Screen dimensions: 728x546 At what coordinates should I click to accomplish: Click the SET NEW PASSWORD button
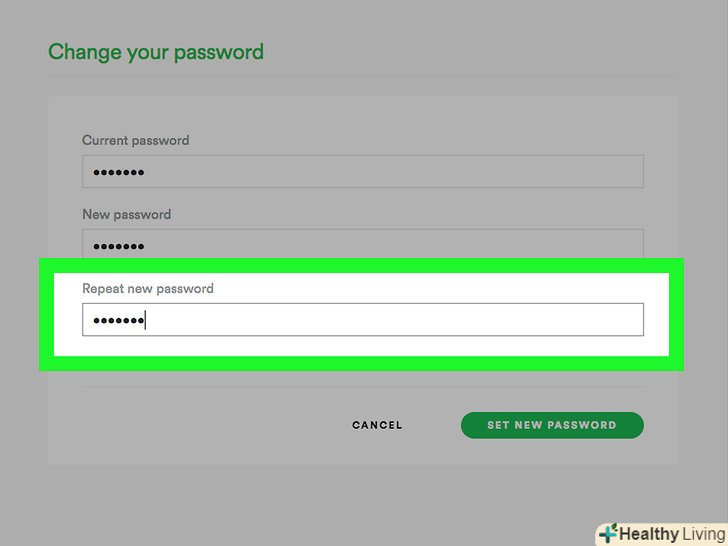point(552,425)
